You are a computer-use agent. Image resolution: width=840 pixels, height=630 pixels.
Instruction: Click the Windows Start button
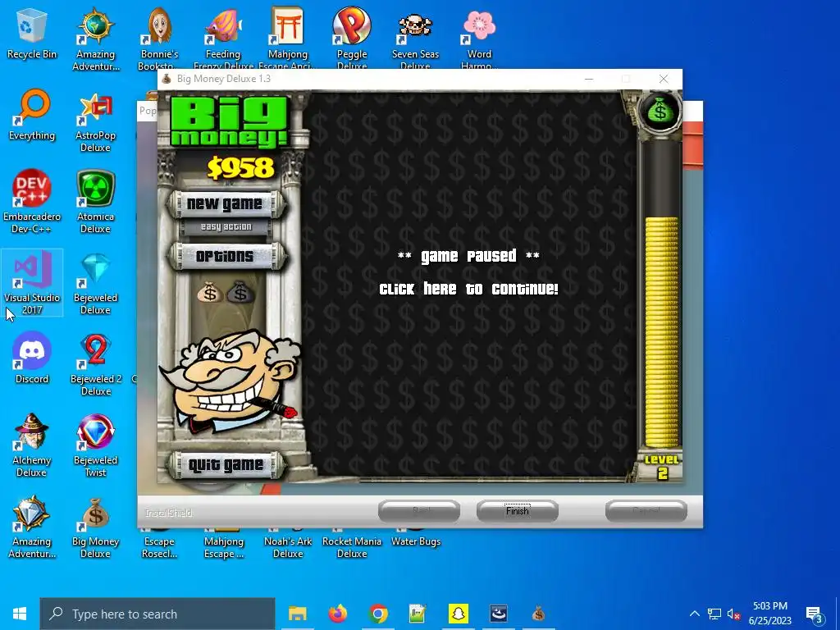tap(20, 614)
